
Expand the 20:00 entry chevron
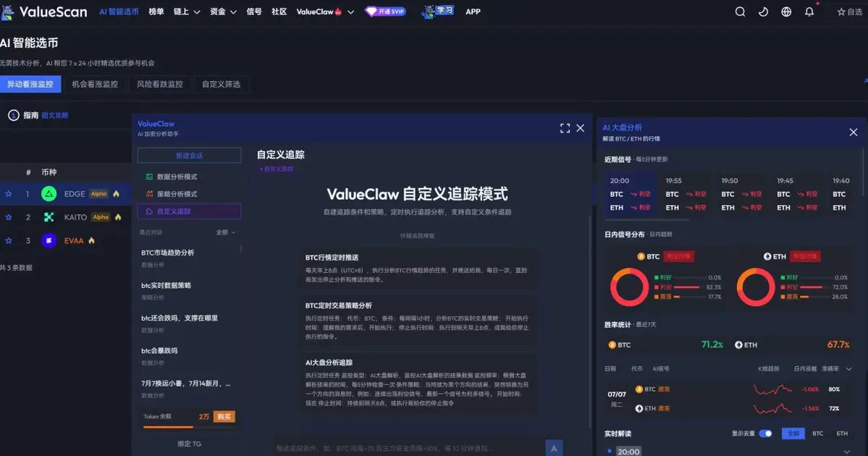click(846, 452)
